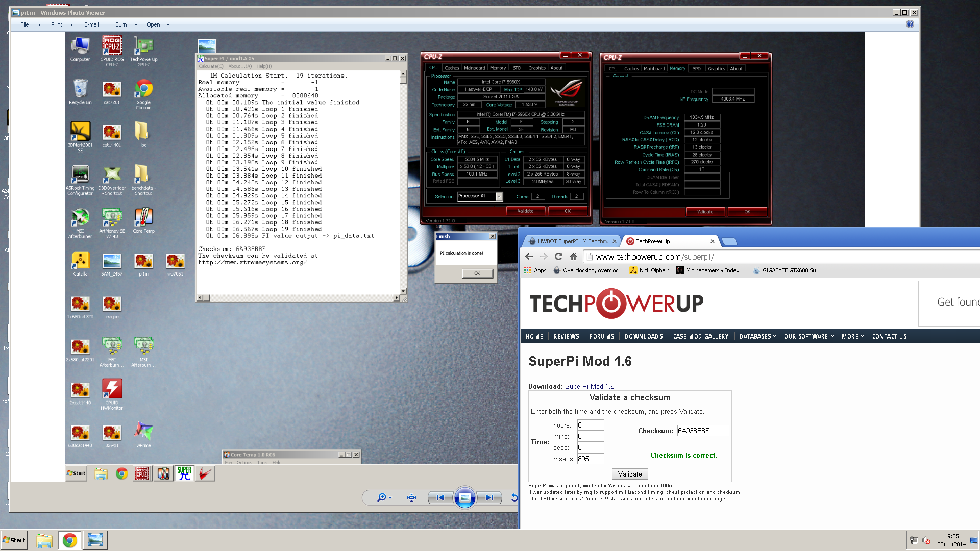Click the Recycle Bin icon in the photo
The height and width of the screenshot is (551, 980).
pyautogui.click(x=80, y=92)
